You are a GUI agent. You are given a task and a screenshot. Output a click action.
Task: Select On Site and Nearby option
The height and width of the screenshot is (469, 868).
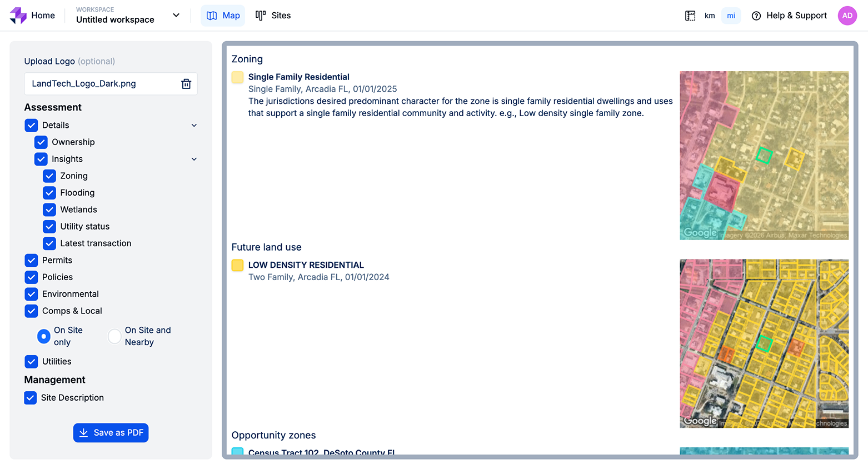pos(114,336)
